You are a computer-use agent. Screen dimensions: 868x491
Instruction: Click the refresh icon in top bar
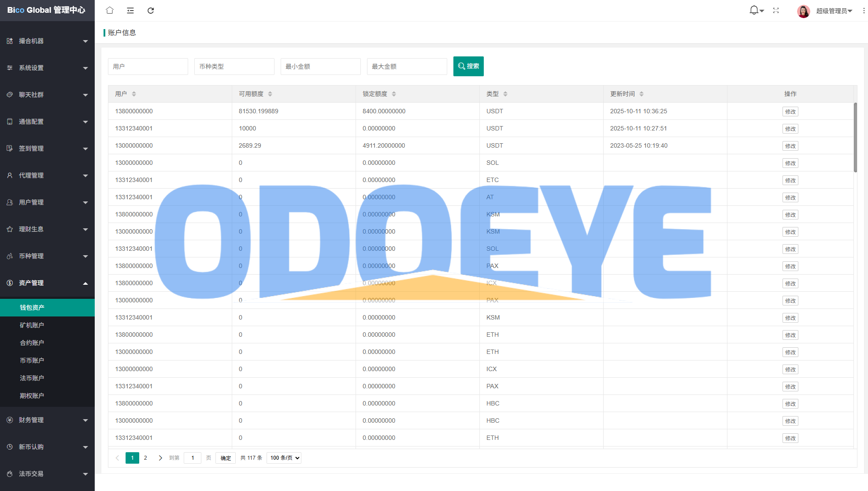coord(151,10)
